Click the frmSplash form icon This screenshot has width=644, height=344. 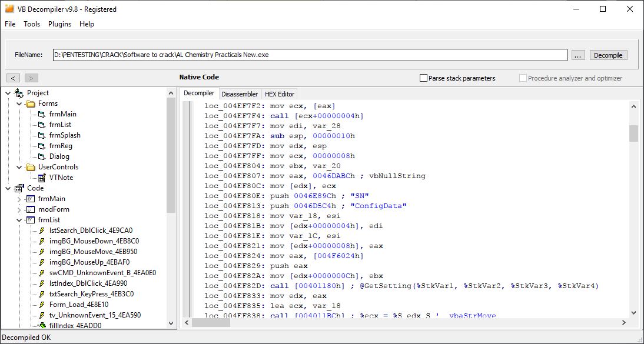pos(41,135)
